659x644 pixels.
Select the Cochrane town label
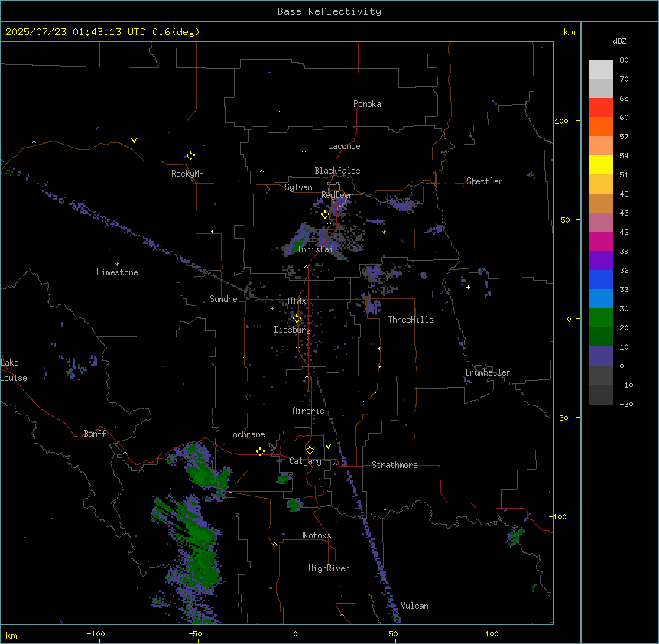pos(246,434)
